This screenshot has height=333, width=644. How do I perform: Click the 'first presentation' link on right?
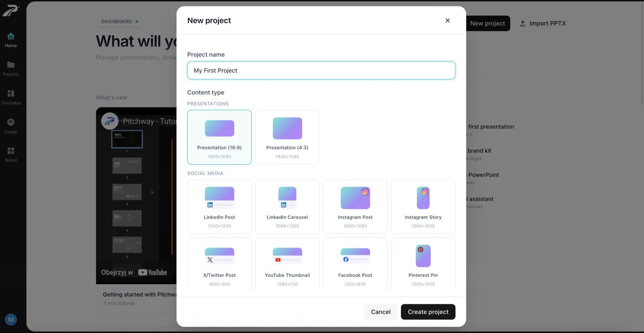point(491,127)
